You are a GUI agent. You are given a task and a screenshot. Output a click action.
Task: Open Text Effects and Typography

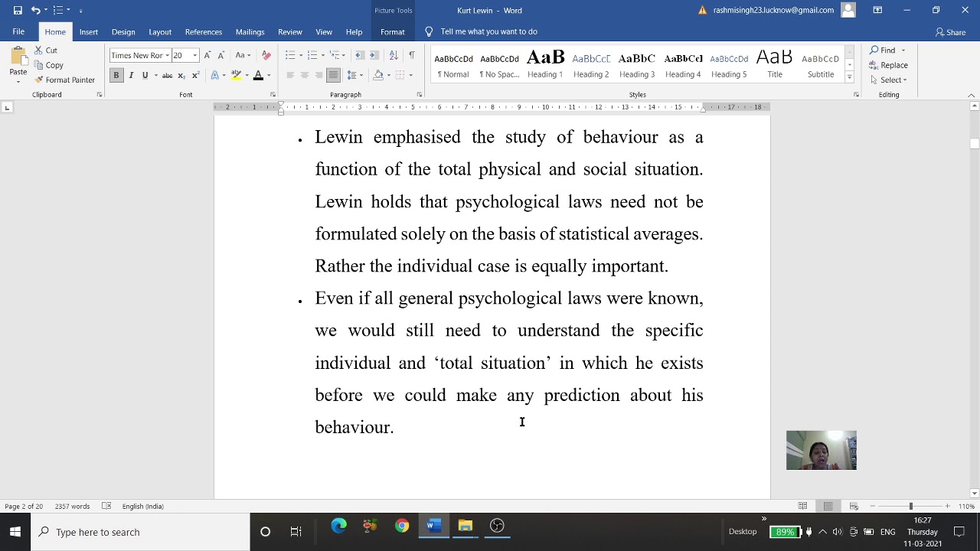pyautogui.click(x=217, y=75)
